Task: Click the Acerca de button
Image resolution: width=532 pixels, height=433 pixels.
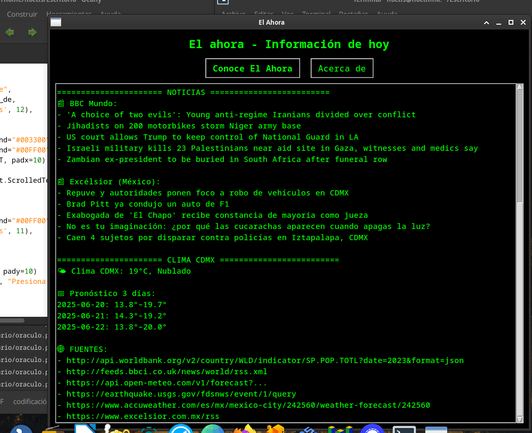Action: pos(342,68)
